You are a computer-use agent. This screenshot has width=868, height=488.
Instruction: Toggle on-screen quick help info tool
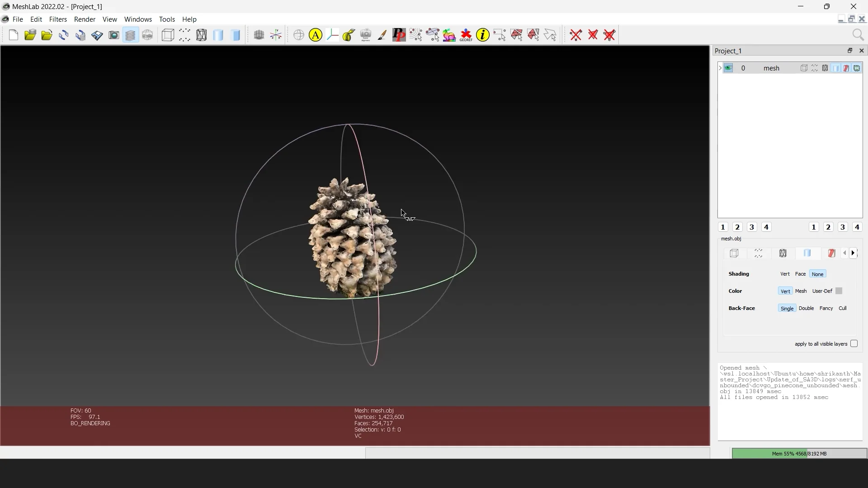[482, 35]
